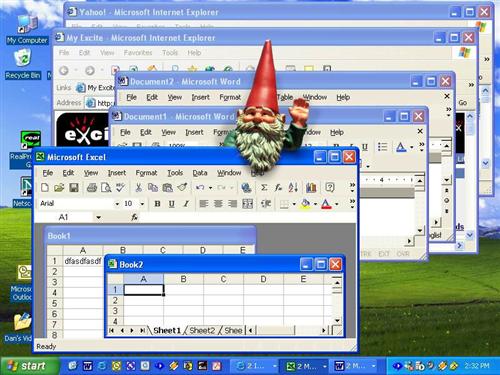This screenshot has height=375, width=500.
Task: Click the Merge and Center icon
Action: pos(247,204)
